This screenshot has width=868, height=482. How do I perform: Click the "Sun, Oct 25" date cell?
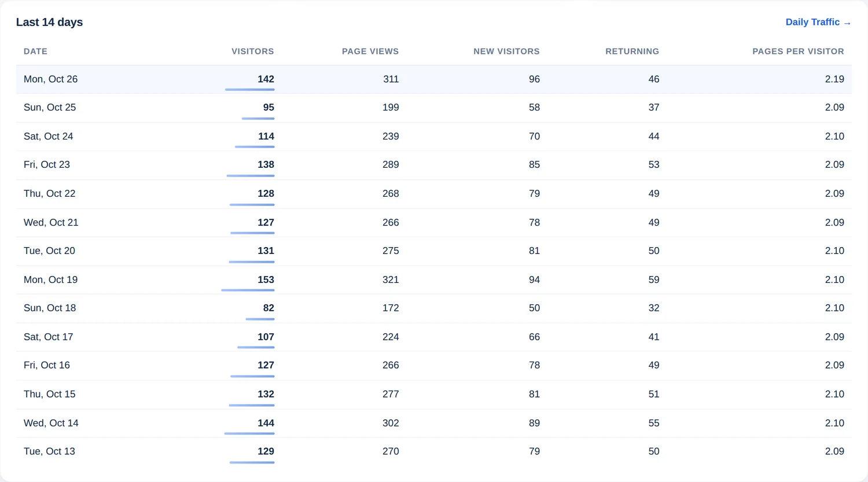[50, 108]
